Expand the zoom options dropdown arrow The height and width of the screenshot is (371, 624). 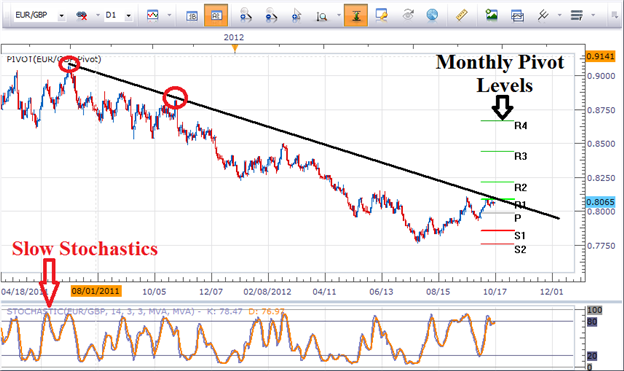339,16
